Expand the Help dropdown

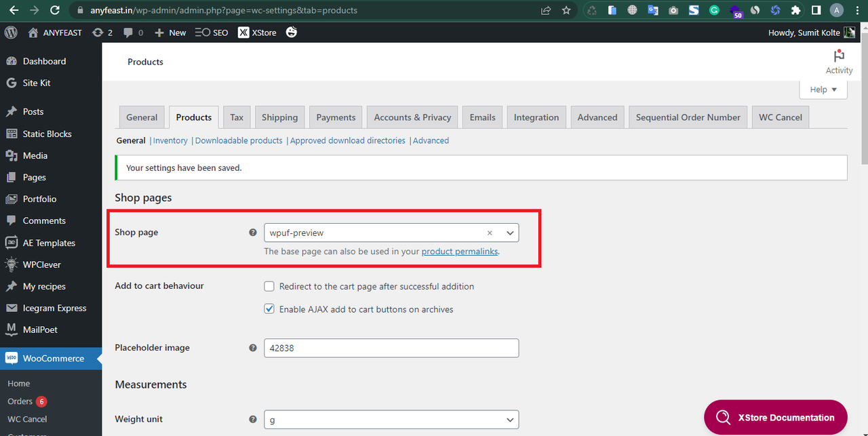coord(823,89)
